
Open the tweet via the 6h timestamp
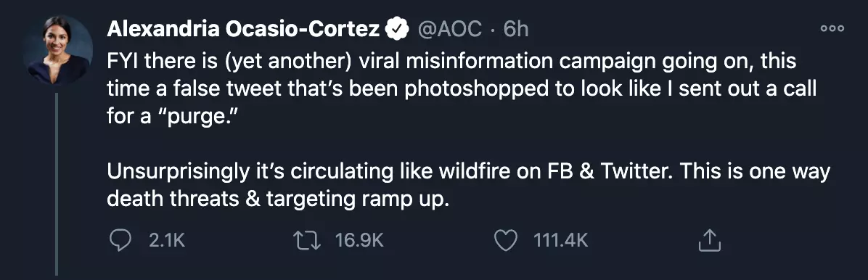(x=515, y=29)
